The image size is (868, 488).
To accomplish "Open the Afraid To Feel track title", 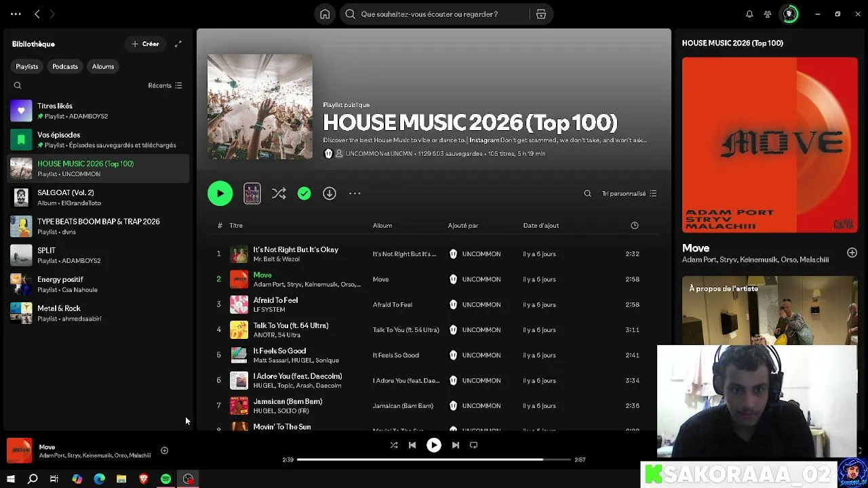I will (x=275, y=300).
